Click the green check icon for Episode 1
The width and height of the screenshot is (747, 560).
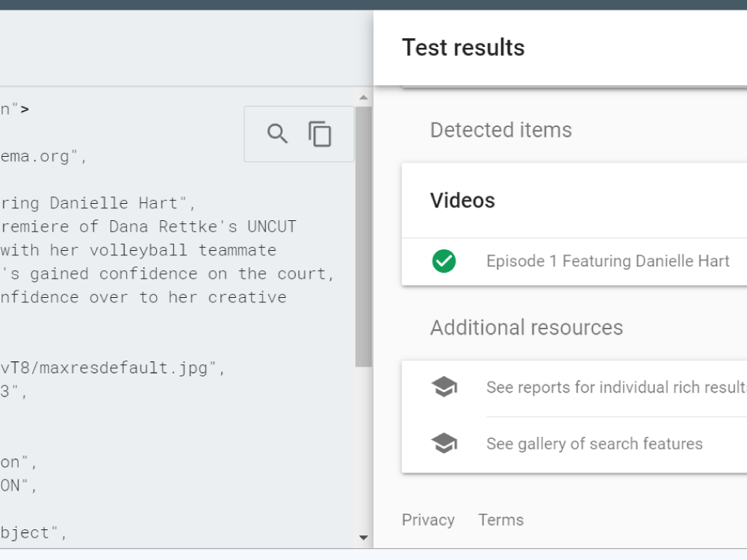(444, 261)
